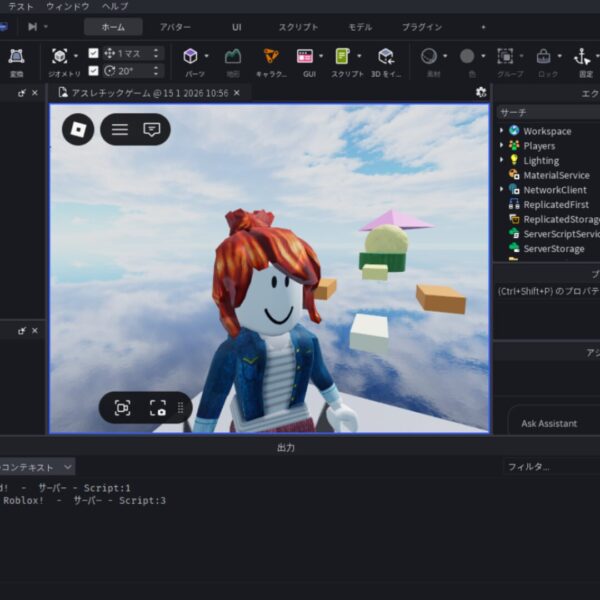This screenshot has width=600, height=600.
Task: Expand the Lighting tree node
Action: (x=501, y=160)
